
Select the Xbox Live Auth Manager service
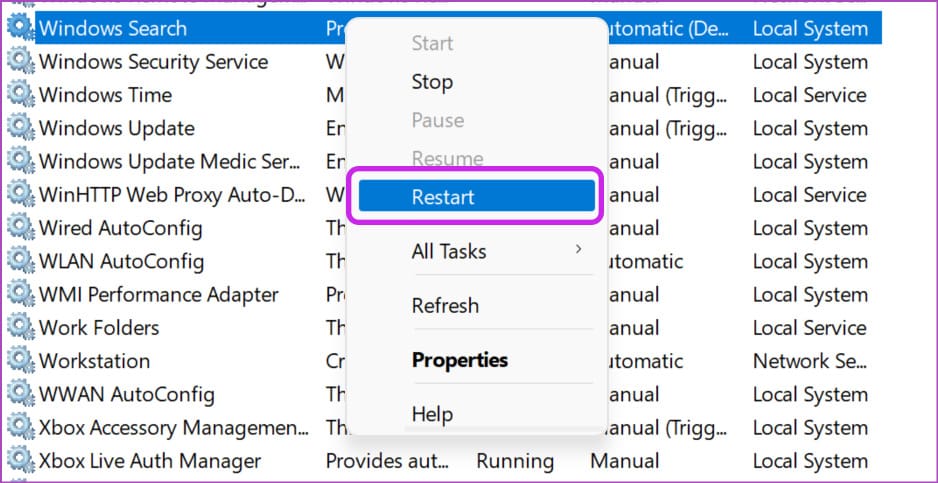point(150,462)
